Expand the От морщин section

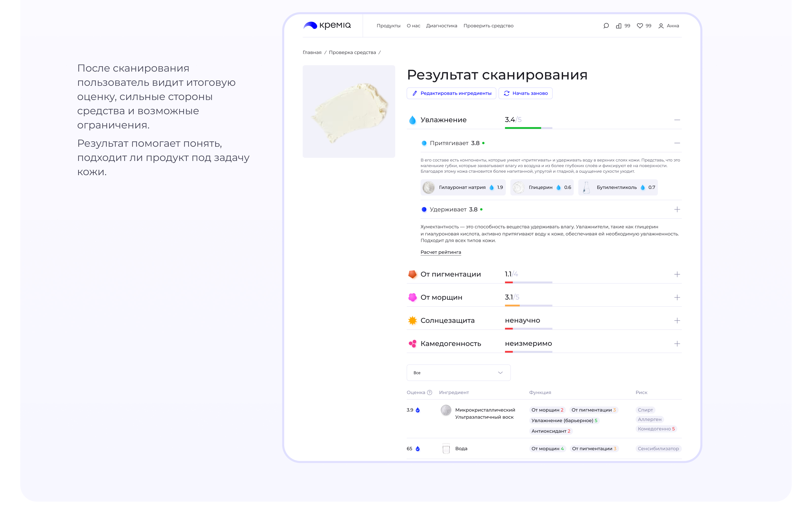click(x=677, y=298)
